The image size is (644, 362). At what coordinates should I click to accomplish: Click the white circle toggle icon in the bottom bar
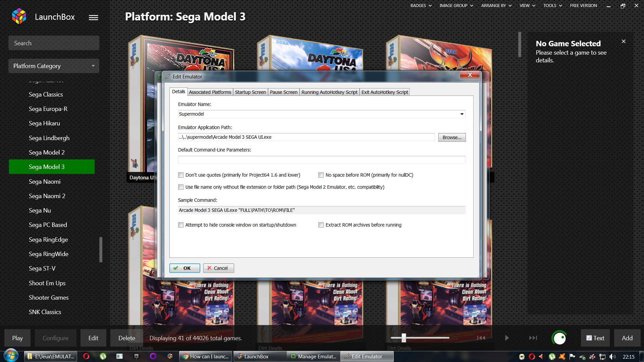(x=559, y=338)
